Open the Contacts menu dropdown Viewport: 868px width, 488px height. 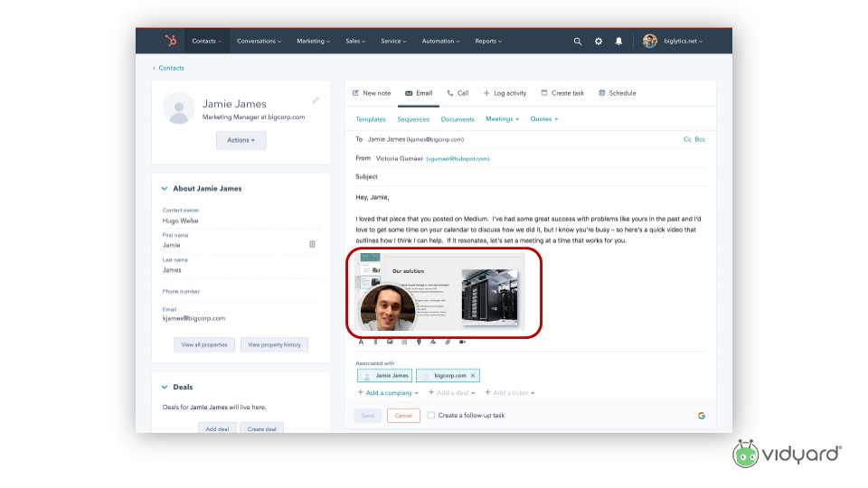coord(206,41)
